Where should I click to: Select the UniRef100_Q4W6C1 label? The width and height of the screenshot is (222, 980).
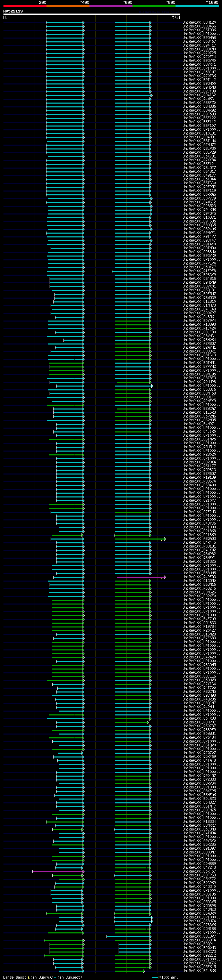coord(199,99)
